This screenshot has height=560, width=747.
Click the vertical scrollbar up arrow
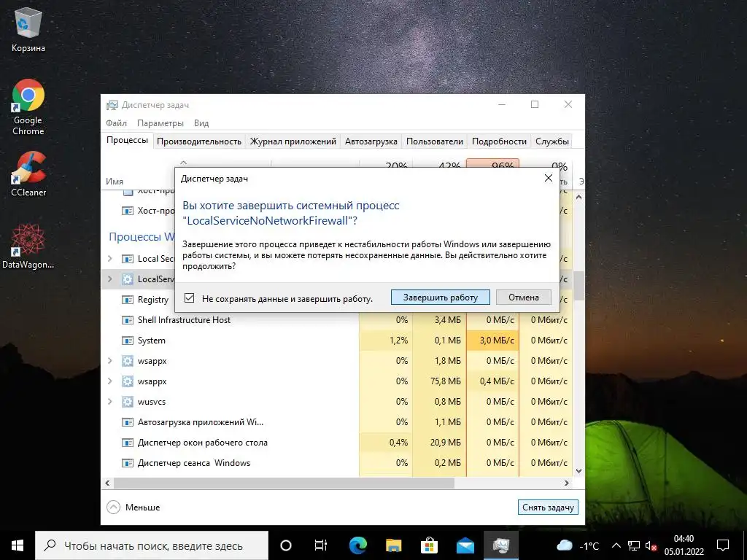(x=578, y=197)
